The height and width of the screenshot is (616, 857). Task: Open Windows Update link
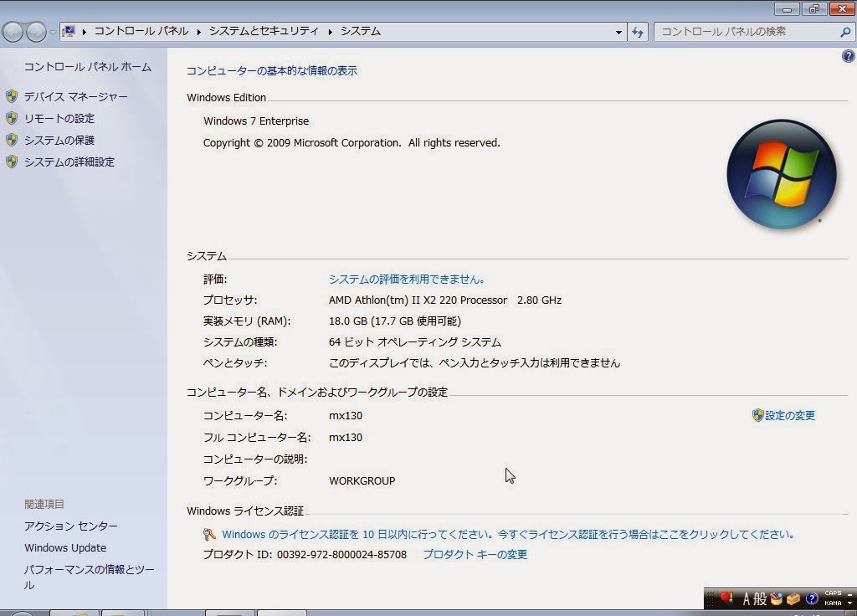tap(65, 547)
